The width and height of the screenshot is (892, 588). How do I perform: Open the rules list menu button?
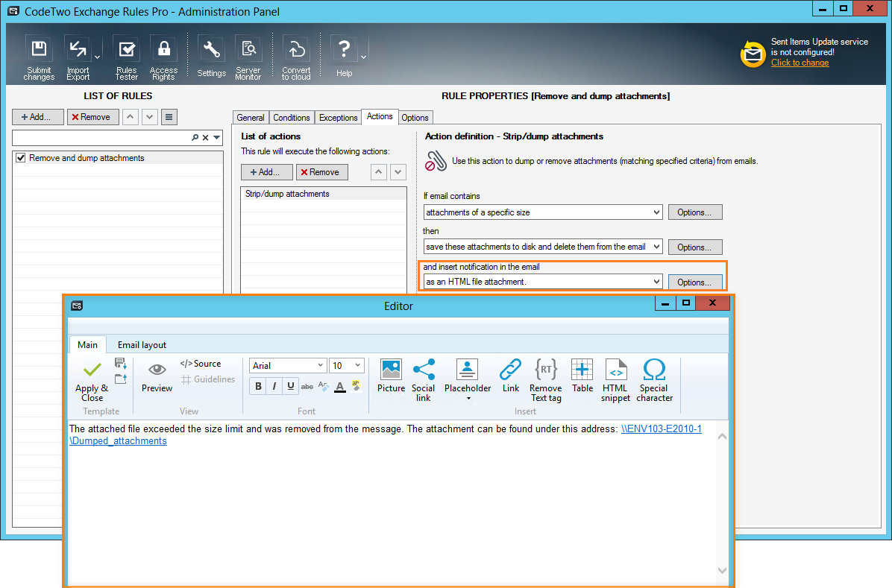pos(169,117)
